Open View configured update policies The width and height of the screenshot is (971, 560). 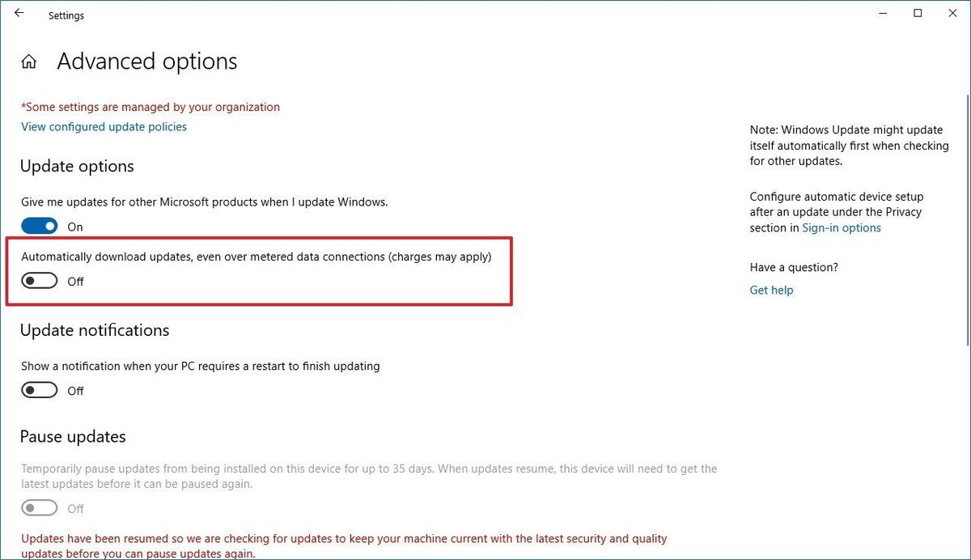coord(104,126)
